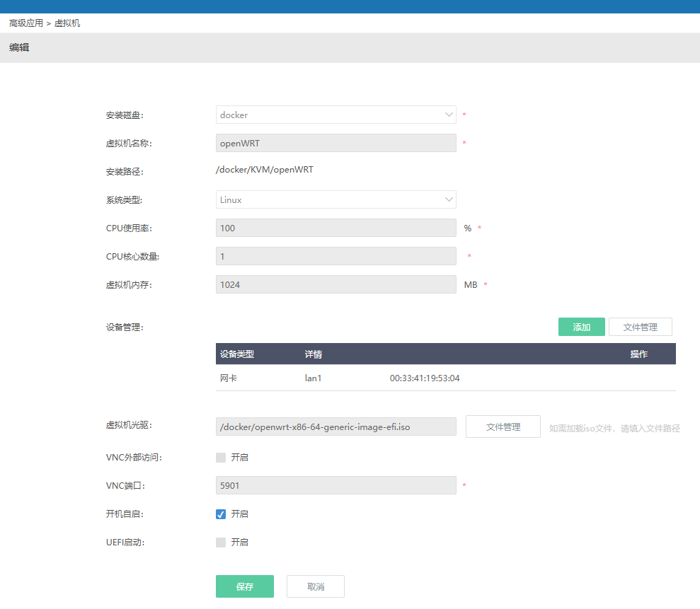The height and width of the screenshot is (609, 700).
Task: Click the 开启 label beside 开机自启
Action: point(239,514)
